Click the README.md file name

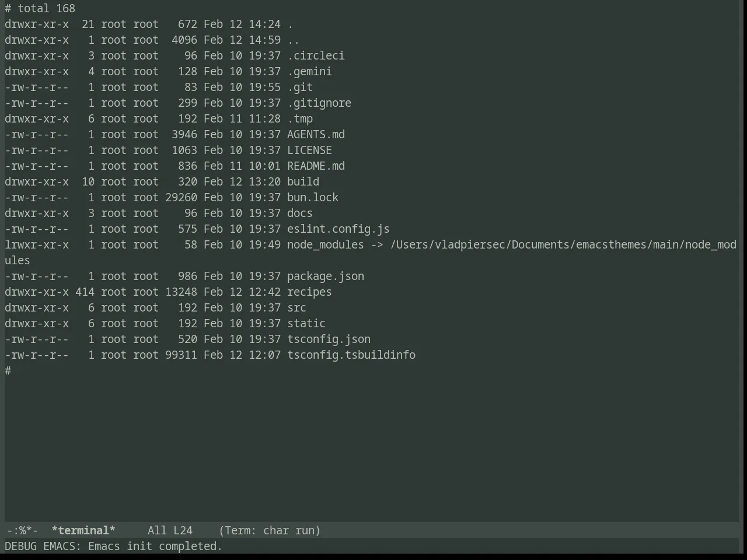(316, 166)
